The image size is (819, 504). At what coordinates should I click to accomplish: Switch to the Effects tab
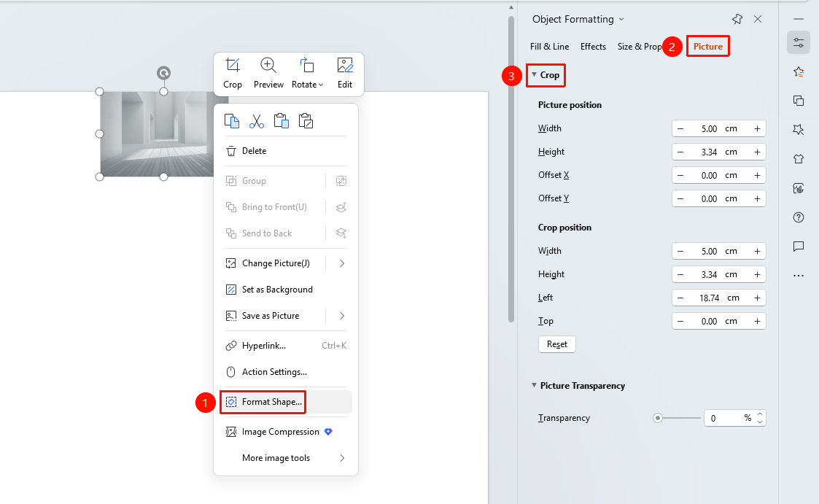pyautogui.click(x=594, y=47)
